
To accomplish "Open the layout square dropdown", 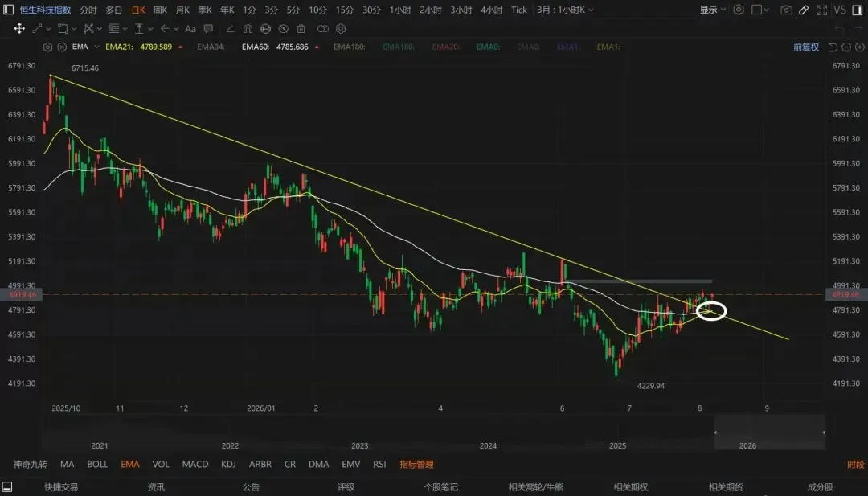I will tap(760, 10).
